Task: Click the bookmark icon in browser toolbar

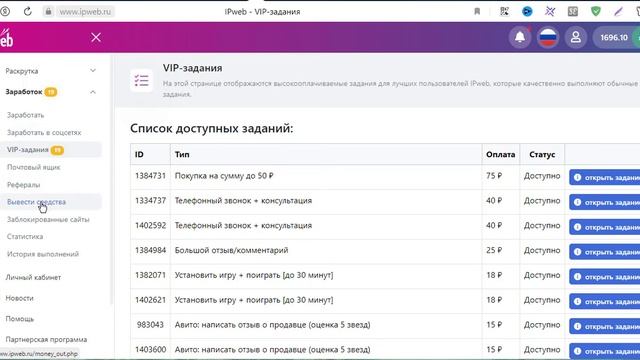Action: pyautogui.click(x=477, y=11)
